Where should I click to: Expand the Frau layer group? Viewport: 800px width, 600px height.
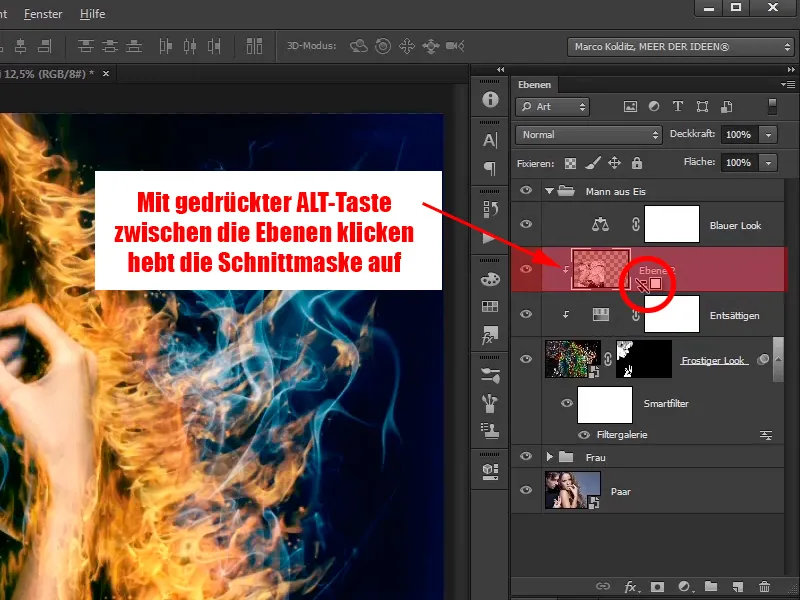point(549,457)
